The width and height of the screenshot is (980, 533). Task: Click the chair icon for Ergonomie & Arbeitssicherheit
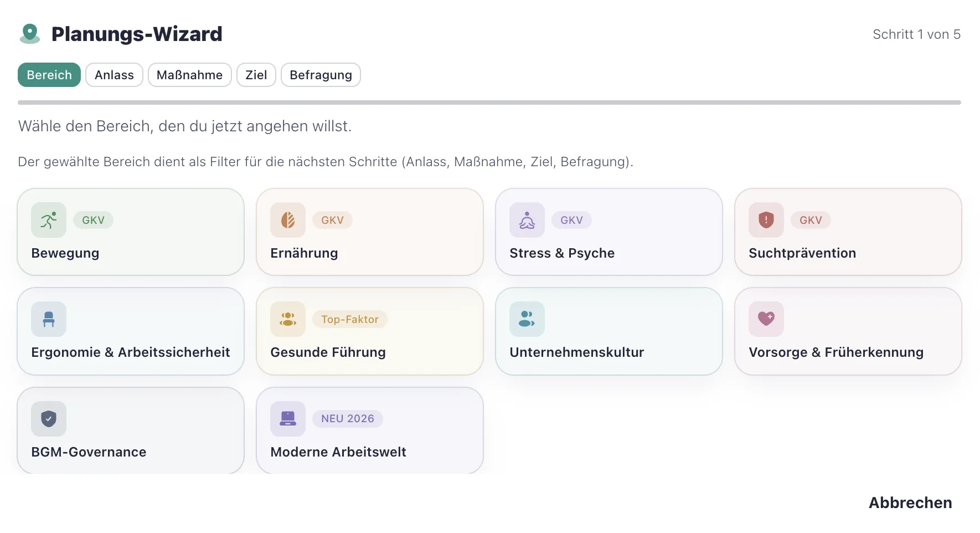49,319
